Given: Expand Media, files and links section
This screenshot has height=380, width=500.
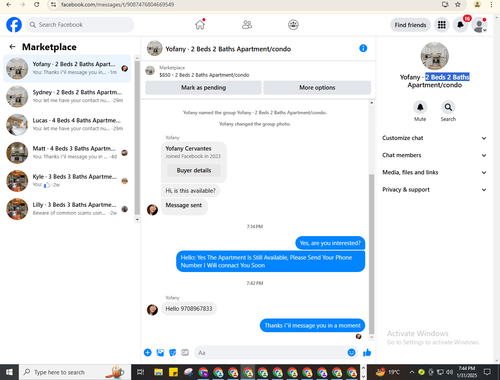Looking at the screenshot, I should (434, 172).
